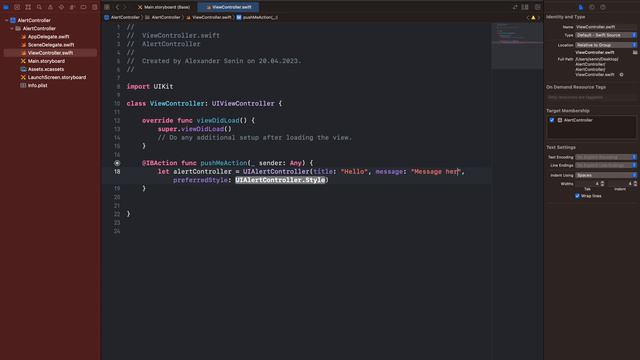
Task: Open the Issue navigator warning icon
Action: [50, 7]
